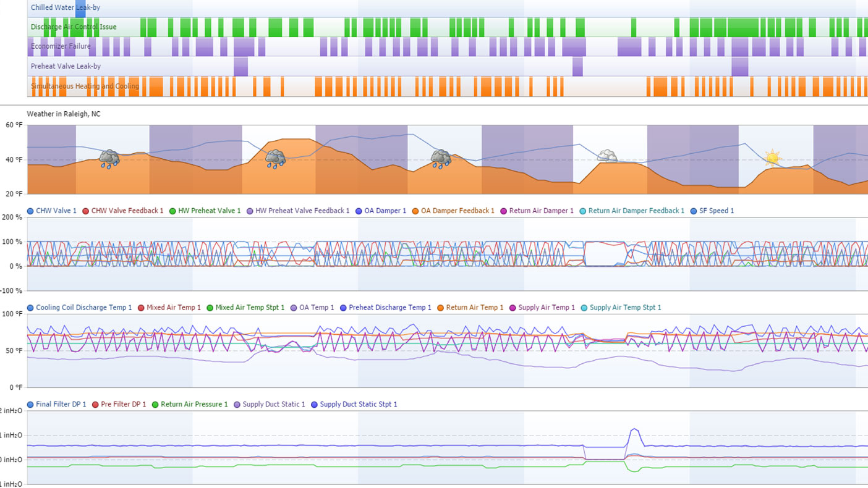This screenshot has height=488, width=868.
Task: Click the blue Chilled Water Leak-by fault marker
Action: pos(80,9)
